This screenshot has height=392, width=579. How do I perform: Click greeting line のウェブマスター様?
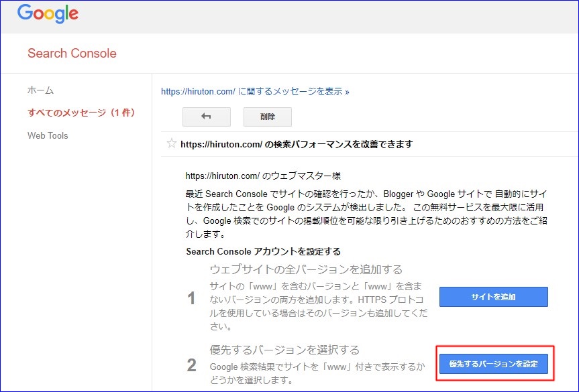[x=263, y=176]
